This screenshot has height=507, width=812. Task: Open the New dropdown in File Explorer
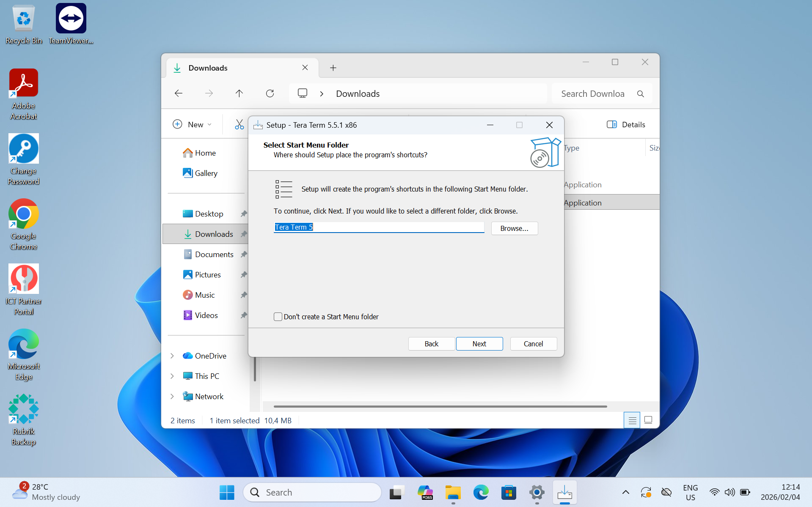[193, 125]
